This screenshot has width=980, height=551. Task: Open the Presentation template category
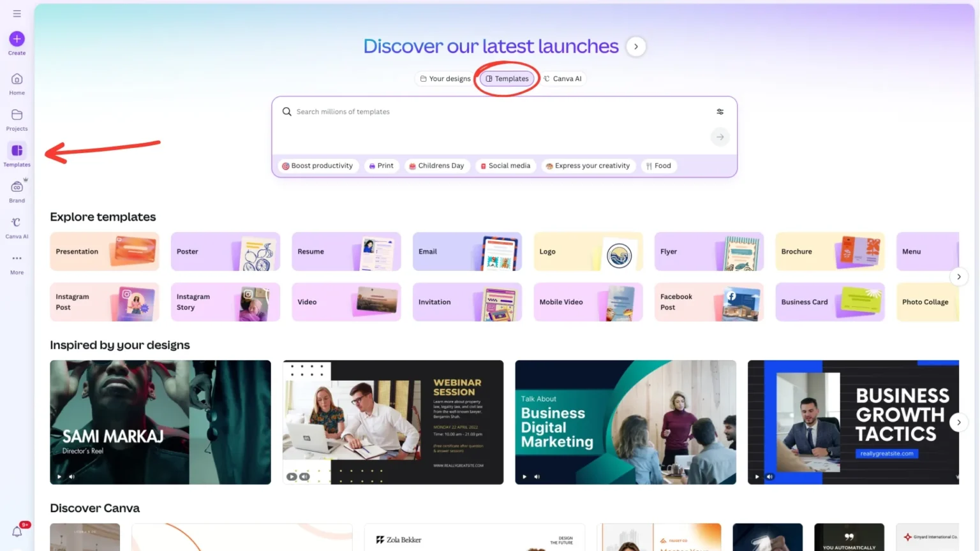click(x=104, y=251)
